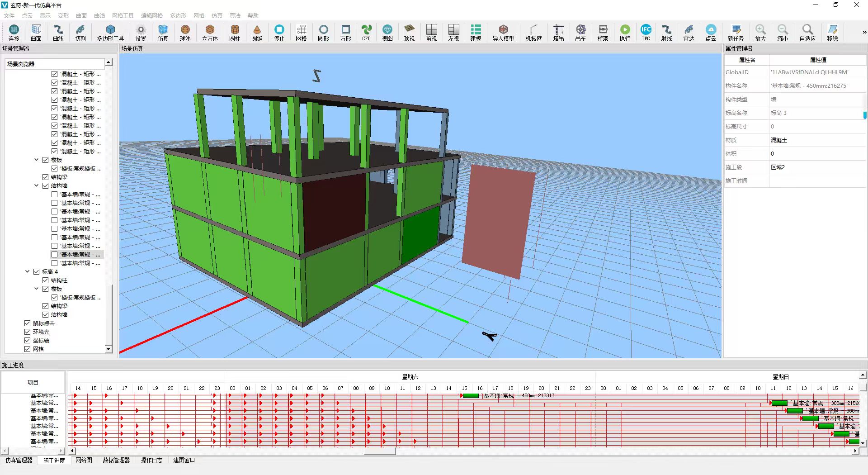868x475 pixels.
Task: Expand the toolbar overflow chevron
Action: 864,33
